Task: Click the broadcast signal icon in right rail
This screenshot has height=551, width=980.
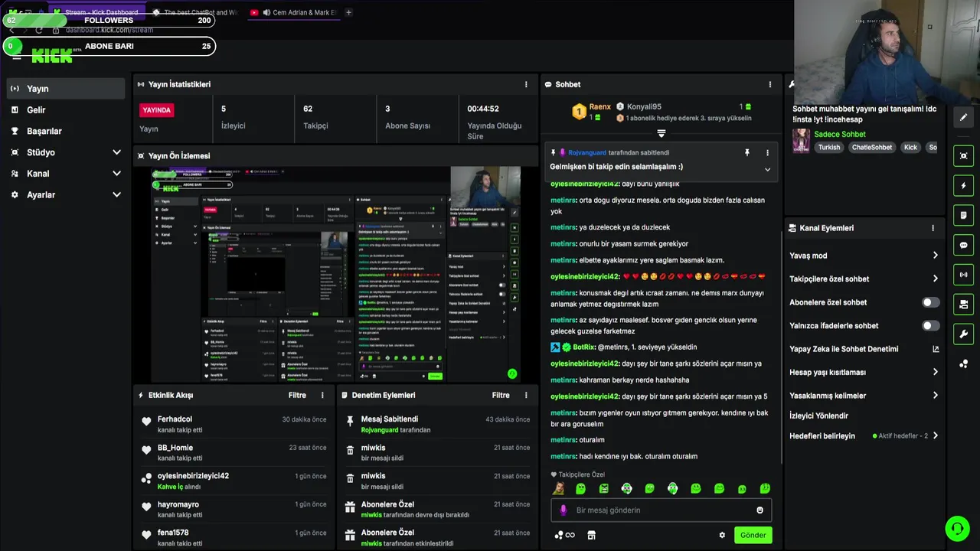Action: pos(963,275)
